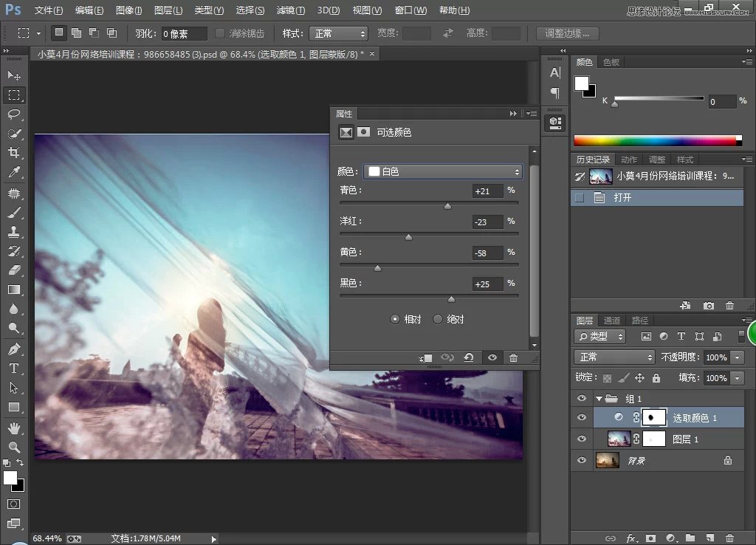This screenshot has width=756, height=545.
Task: Open the 图像(I) menu
Action: pyautogui.click(x=129, y=10)
